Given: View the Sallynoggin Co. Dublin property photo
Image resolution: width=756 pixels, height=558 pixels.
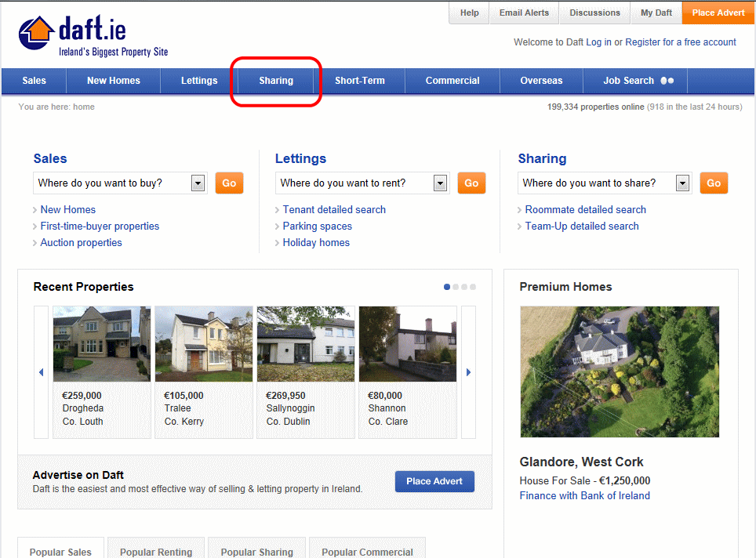Looking at the screenshot, I should [306, 344].
